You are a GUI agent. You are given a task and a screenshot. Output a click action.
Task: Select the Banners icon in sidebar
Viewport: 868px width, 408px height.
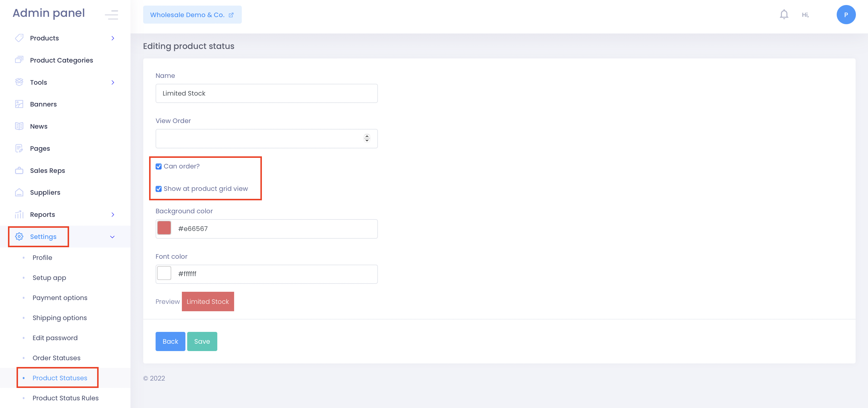(19, 104)
